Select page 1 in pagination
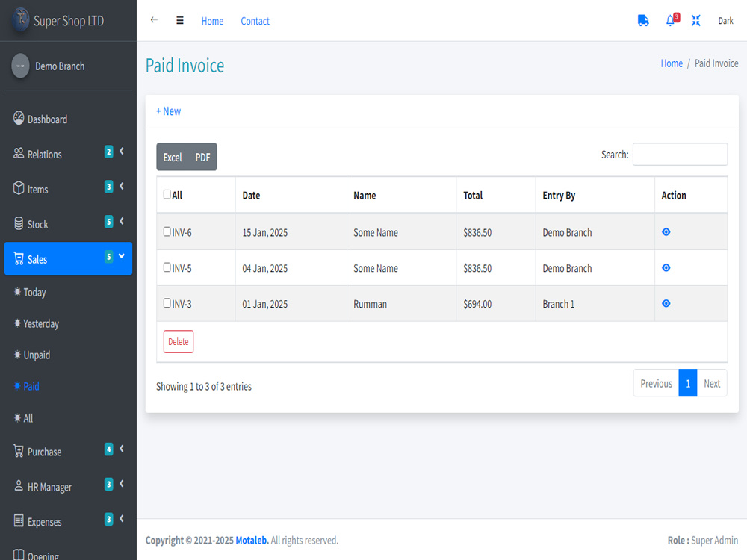Image resolution: width=747 pixels, height=560 pixels. pyautogui.click(x=688, y=383)
